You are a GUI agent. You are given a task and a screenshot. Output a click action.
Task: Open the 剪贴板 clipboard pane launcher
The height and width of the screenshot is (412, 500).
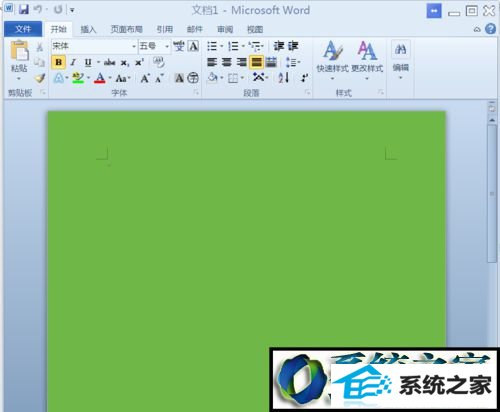[x=43, y=93]
